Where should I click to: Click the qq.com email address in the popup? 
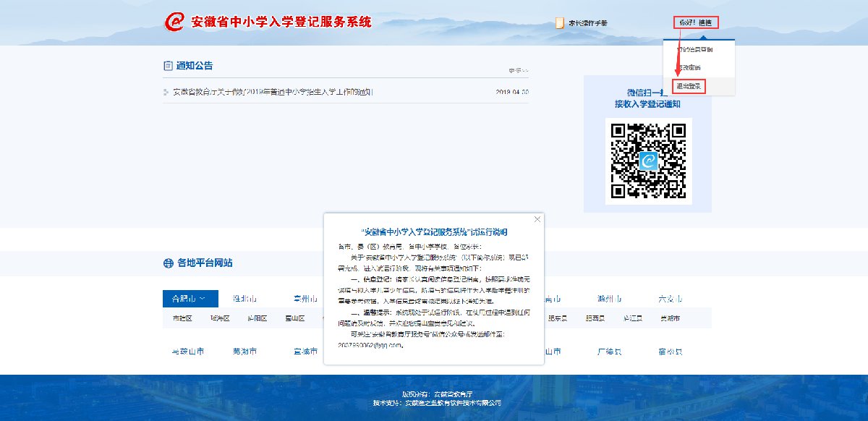click(370, 345)
